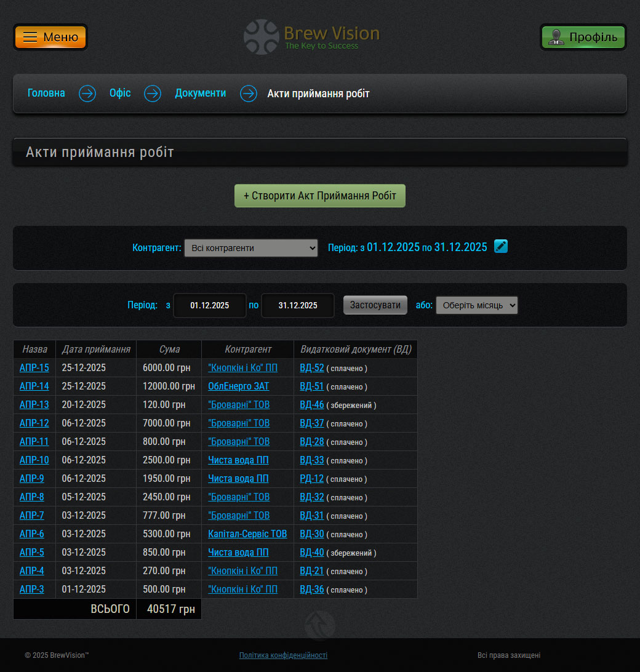The image size is (640, 672).
Task: Open the Меню hamburger button
Action: click(x=50, y=37)
